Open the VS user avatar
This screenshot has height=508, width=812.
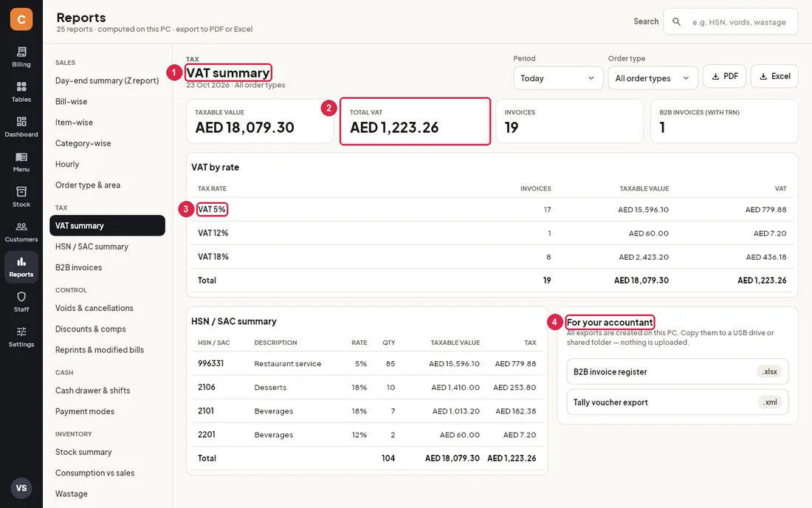21,488
